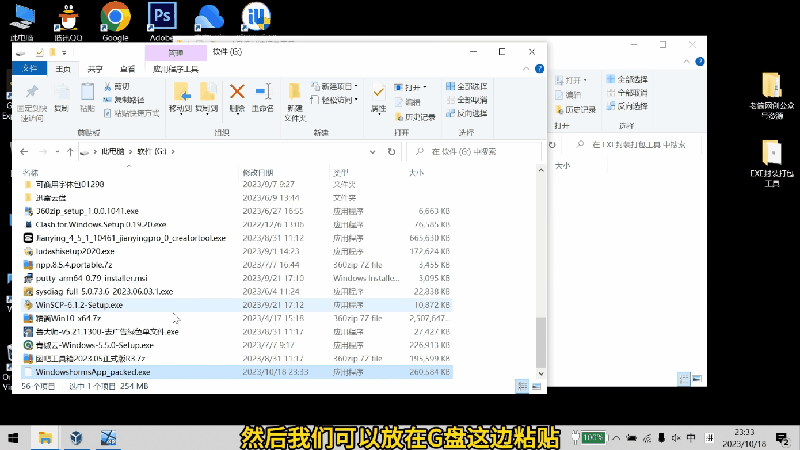The image size is (800, 450).
Task: Click the New Folder icon
Action: pos(294,95)
